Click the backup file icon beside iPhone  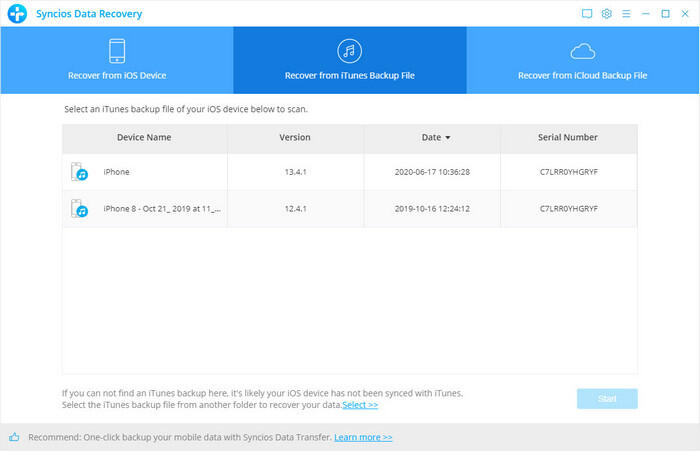point(79,172)
